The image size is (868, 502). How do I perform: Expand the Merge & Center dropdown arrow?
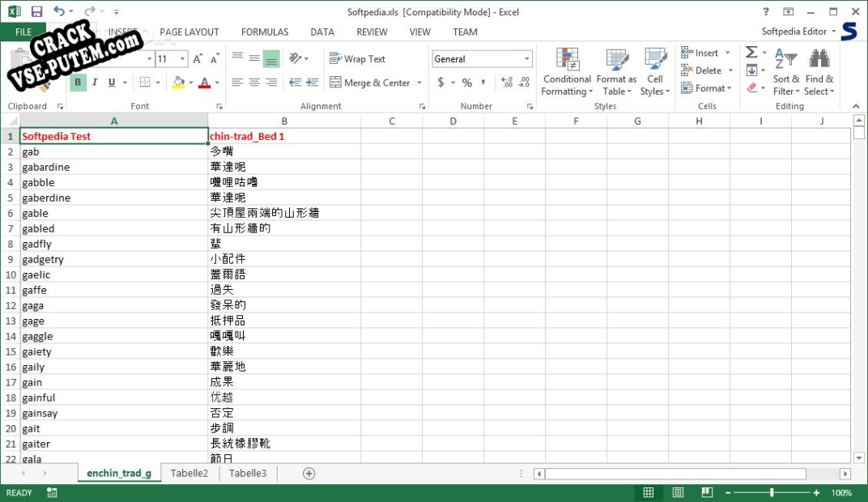419,83
